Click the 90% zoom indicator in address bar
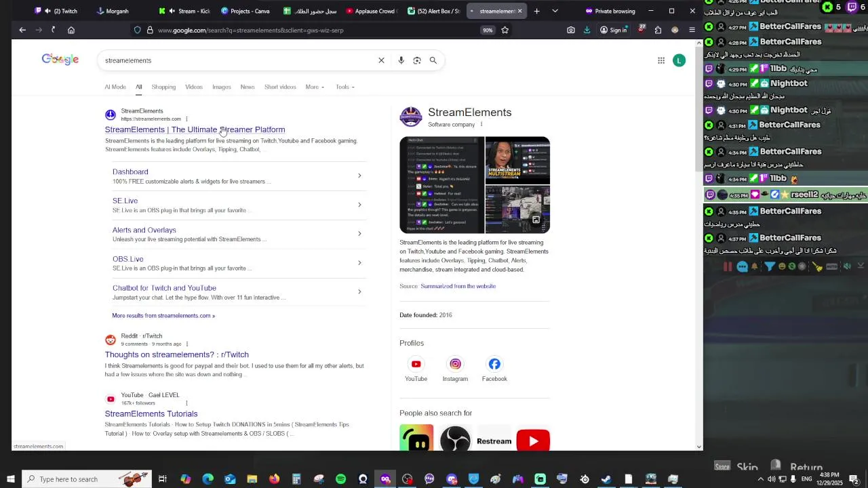This screenshot has width=868, height=488. tap(488, 30)
